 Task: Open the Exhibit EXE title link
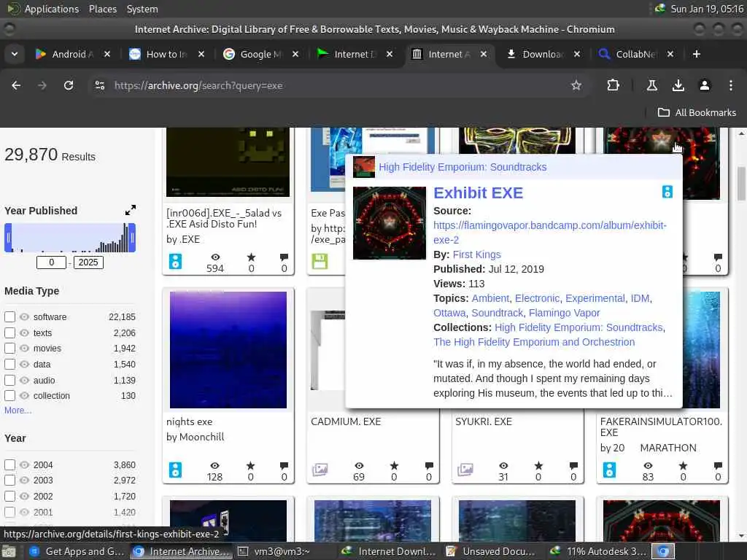click(478, 192)
